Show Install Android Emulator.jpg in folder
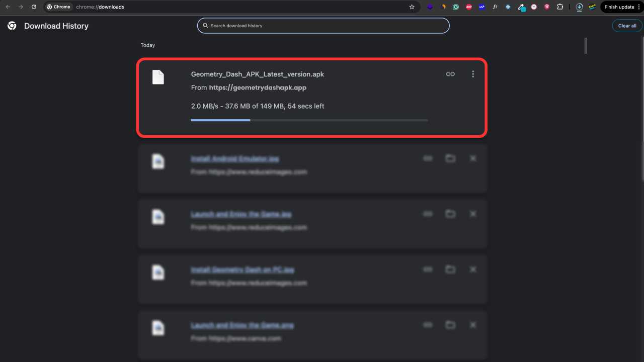The height and width of the screenshot is (362, 644). (450, 158)
